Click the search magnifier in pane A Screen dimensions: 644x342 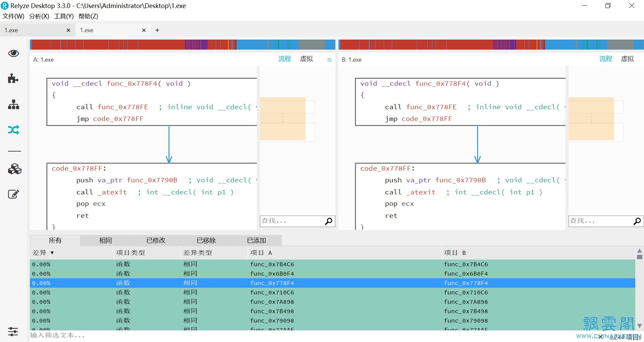[329, 221]
